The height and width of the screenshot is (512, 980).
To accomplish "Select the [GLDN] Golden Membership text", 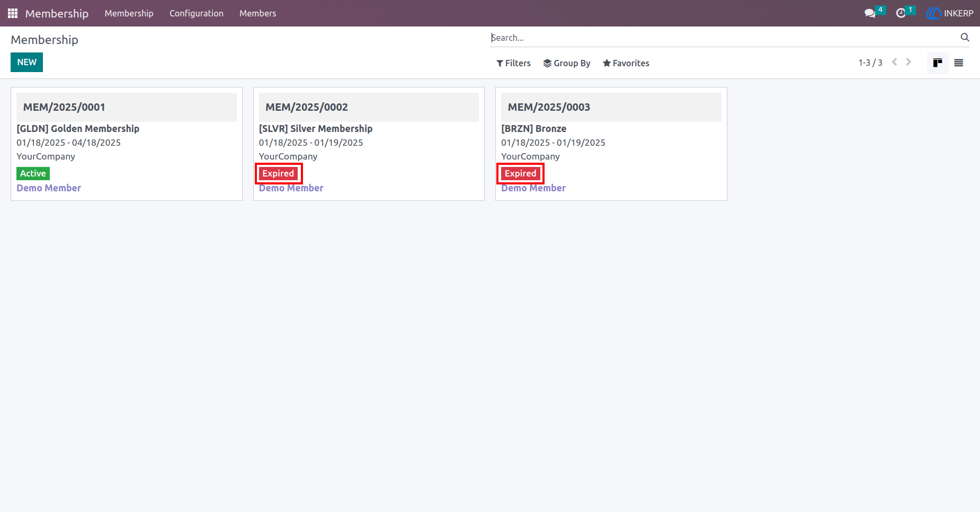I will (78, 129).
